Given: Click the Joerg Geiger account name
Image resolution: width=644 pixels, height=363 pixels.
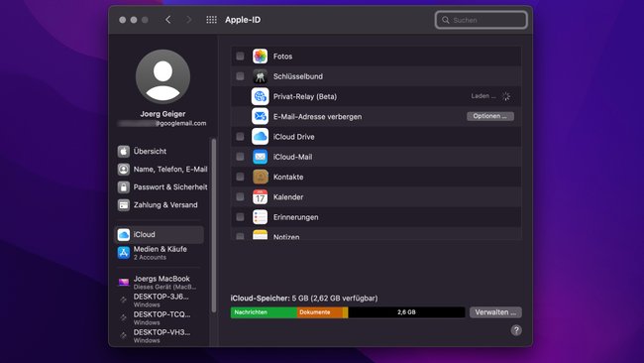Looking at the screenshot, I should [163, 114].
